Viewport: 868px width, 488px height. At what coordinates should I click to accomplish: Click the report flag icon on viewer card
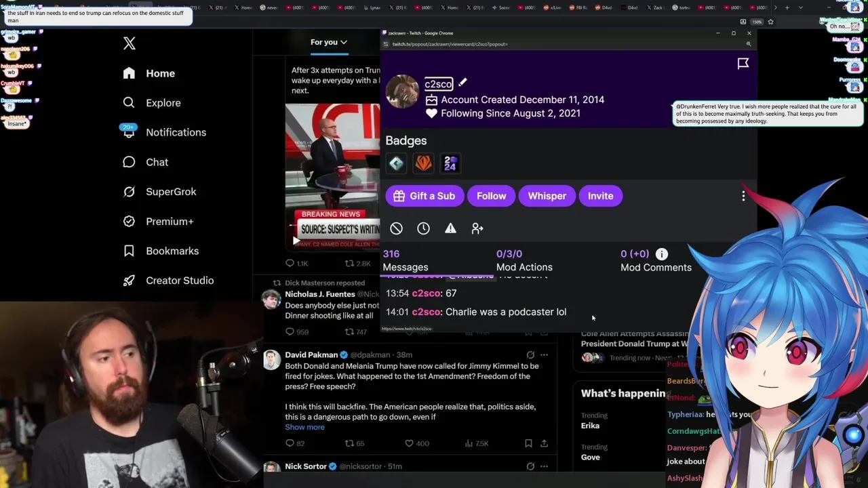pyautogui.click(x=743, y=63)
